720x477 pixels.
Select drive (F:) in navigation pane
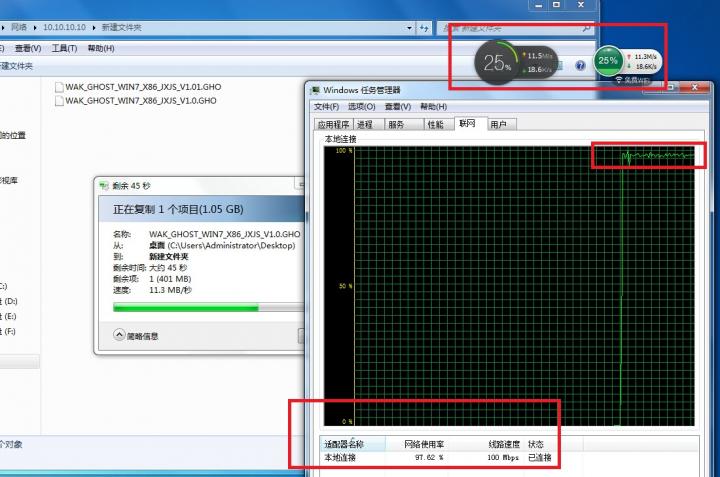click(8, 331)
